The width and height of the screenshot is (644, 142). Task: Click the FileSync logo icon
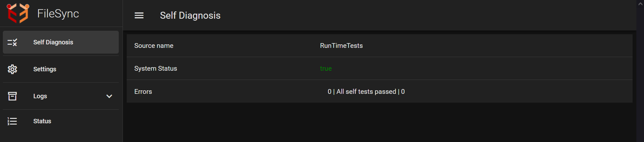[18, 13]
